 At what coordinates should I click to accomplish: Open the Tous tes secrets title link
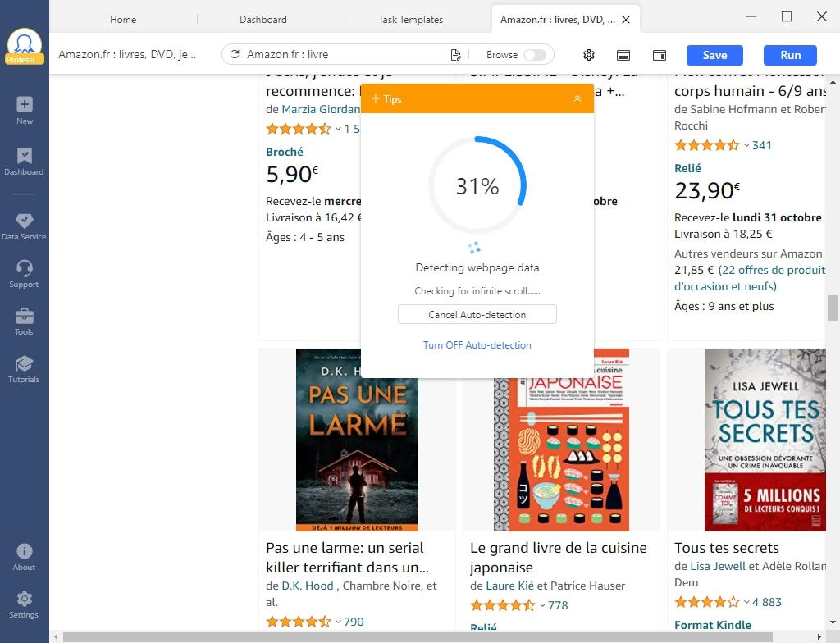[x=727, y=548]
